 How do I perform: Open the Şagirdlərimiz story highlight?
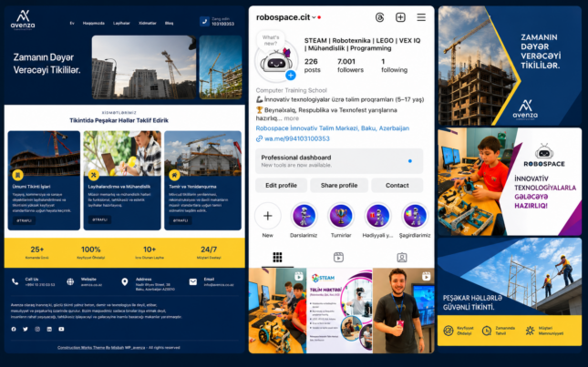tap(415, 216)
